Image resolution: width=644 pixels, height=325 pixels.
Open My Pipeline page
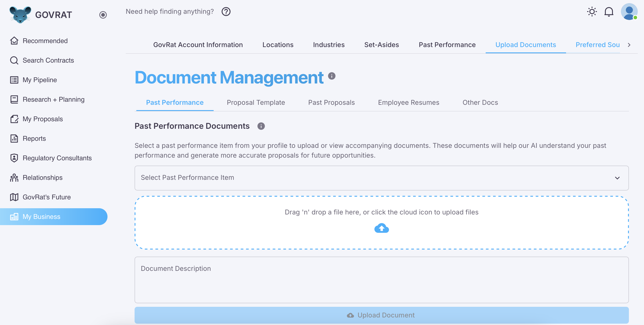pyautogui.click(x=54, y=80)
